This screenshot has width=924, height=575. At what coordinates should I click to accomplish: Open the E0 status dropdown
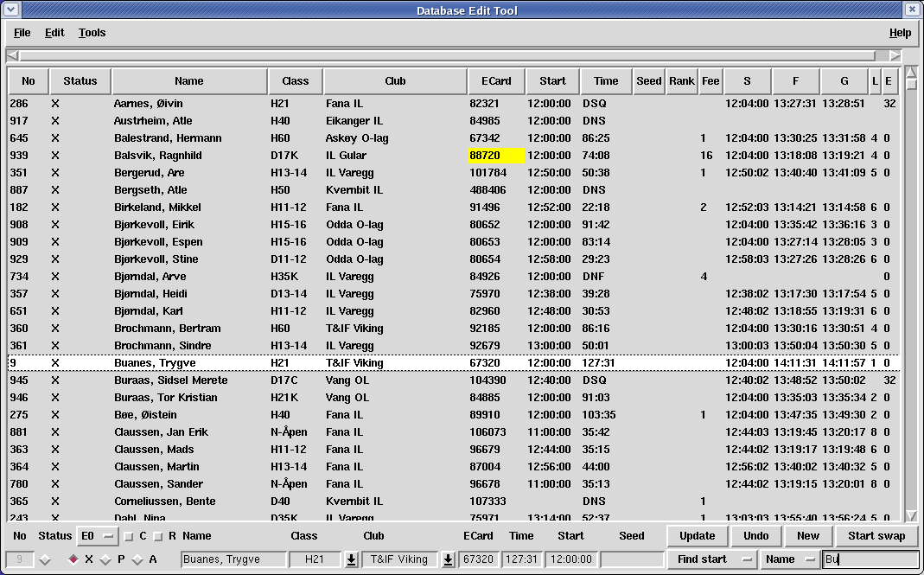[x=97, y=536]
